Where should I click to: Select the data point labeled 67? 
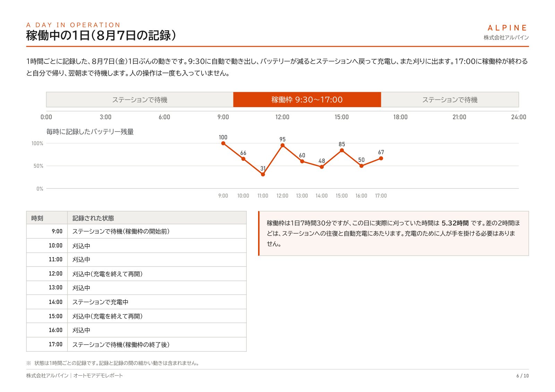pos(381,158)
